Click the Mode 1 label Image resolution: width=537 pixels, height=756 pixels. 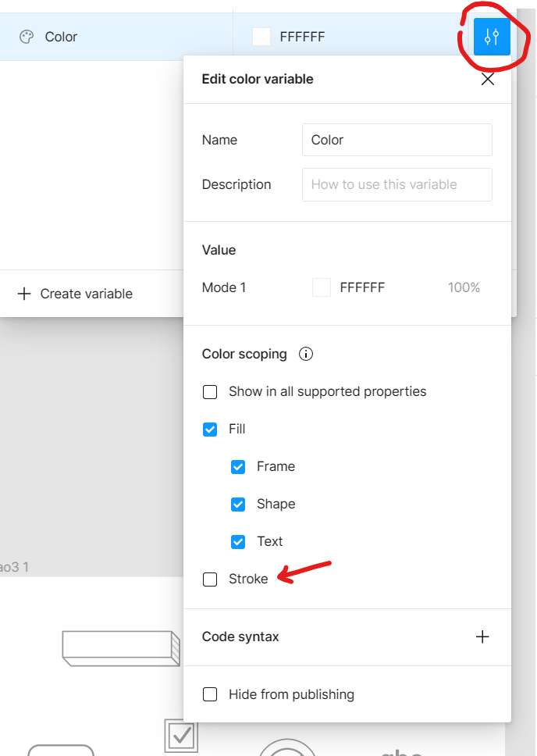pos(224,288)
